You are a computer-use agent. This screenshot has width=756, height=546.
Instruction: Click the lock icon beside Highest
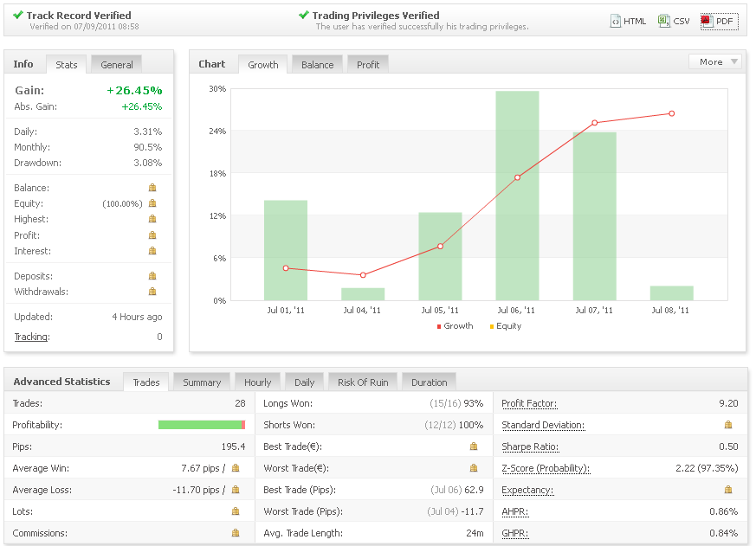(152, 219)
